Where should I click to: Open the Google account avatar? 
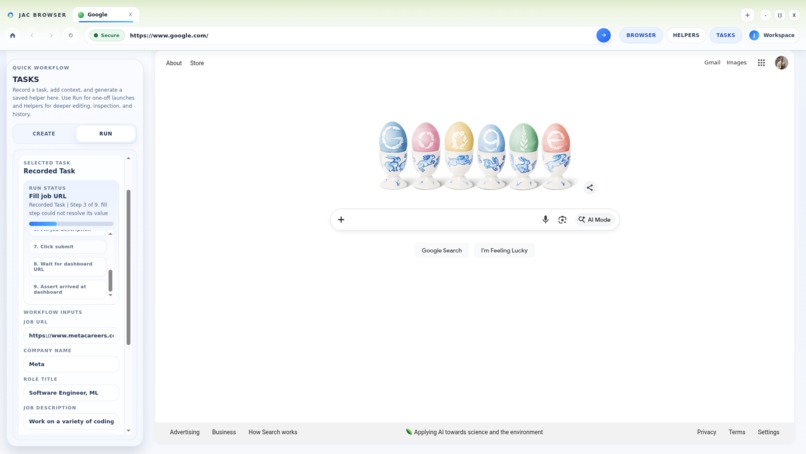[781, 63]
